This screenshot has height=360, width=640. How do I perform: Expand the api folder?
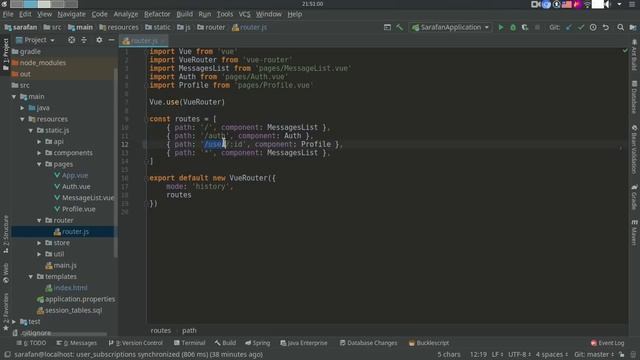(39, 142)
